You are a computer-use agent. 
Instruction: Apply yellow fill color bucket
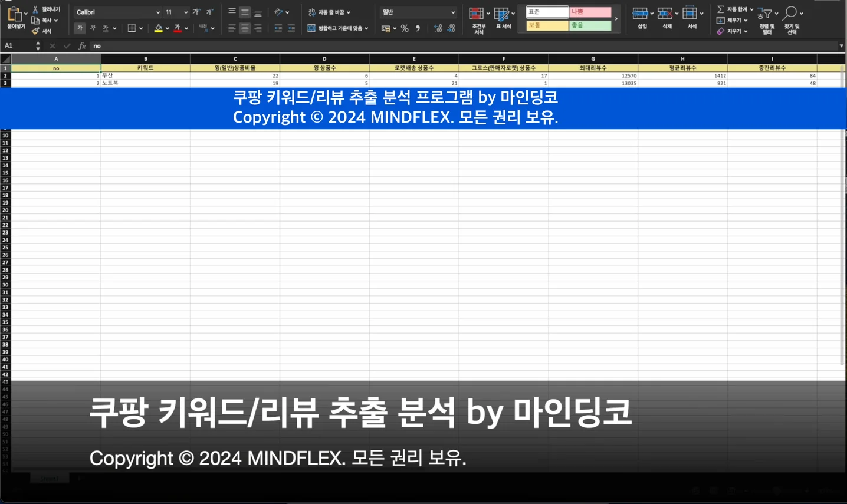coord(158,28)
